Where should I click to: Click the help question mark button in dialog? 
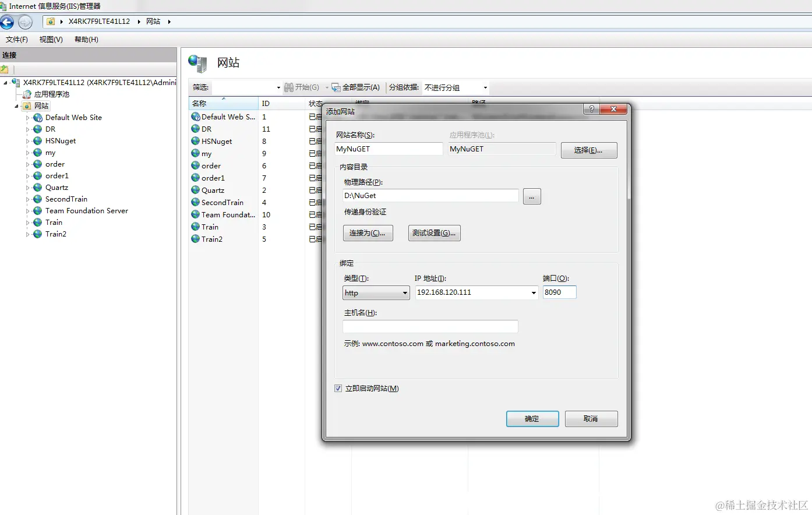coord(591,109)
